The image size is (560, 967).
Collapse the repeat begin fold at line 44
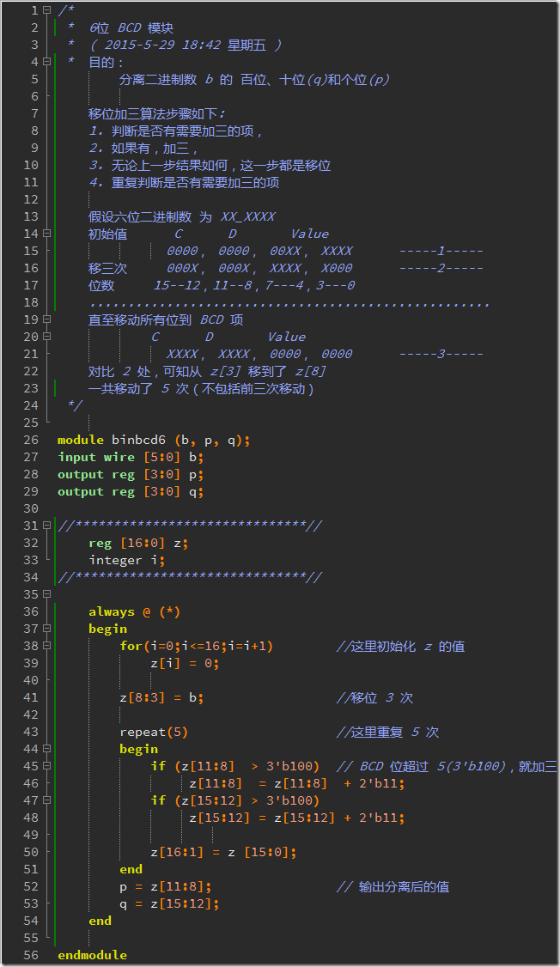point(47,749)
